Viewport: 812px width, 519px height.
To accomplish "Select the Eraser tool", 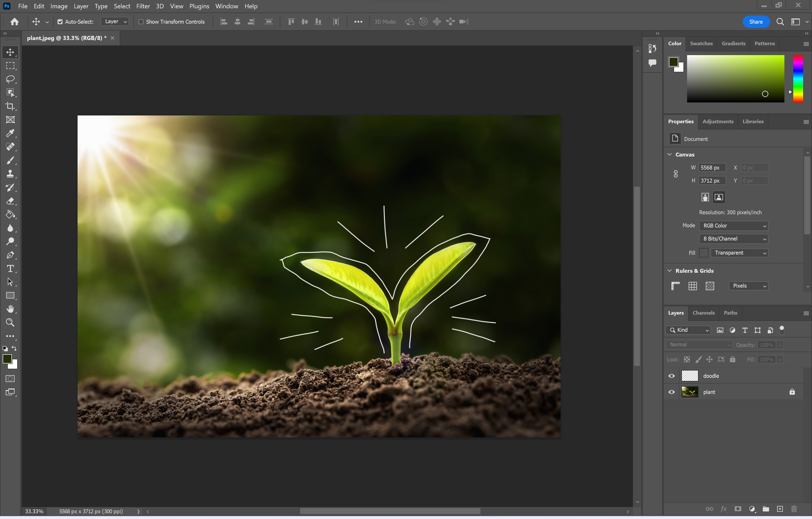I will (10, 201).
